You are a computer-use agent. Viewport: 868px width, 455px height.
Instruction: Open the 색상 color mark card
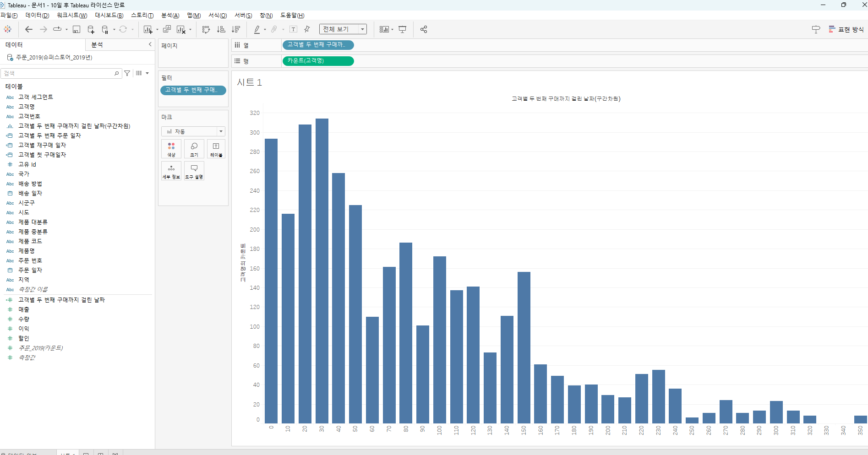171,149
